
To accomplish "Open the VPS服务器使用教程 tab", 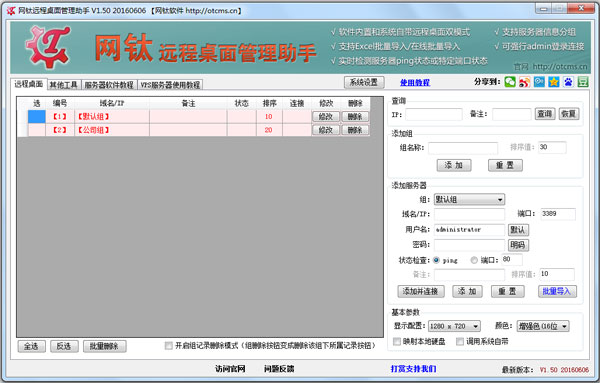I will pyautogui.click(x=170, y=85).
